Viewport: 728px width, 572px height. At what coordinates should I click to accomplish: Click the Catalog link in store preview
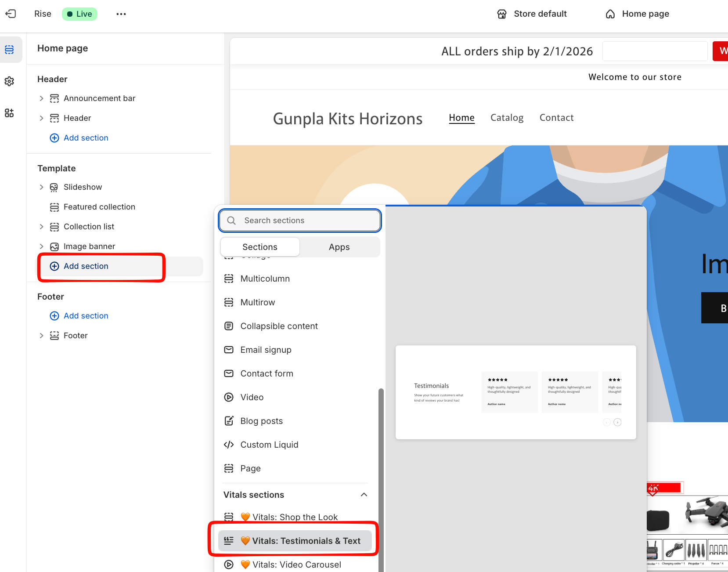507,118
